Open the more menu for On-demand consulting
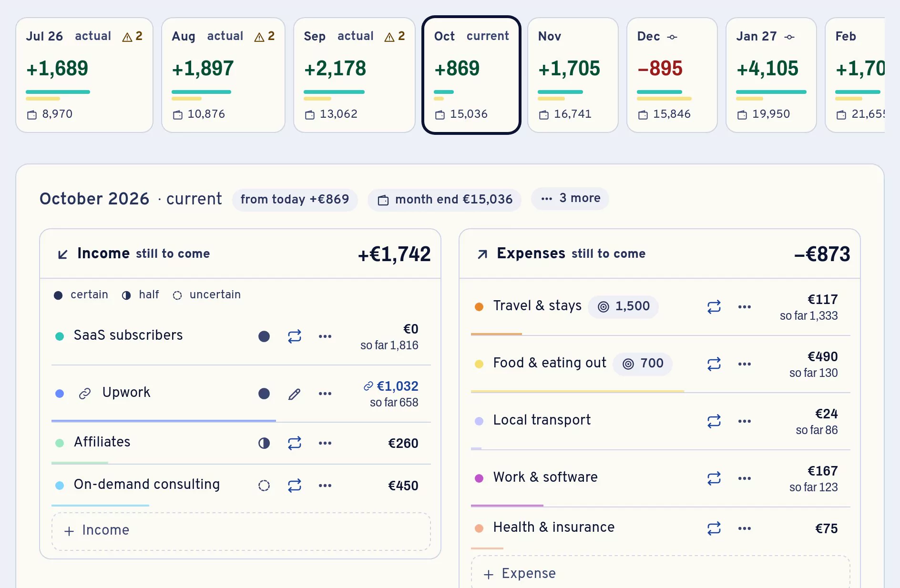Image resolution: width=900 pixels, height=588 pixels. coord(325,486)
